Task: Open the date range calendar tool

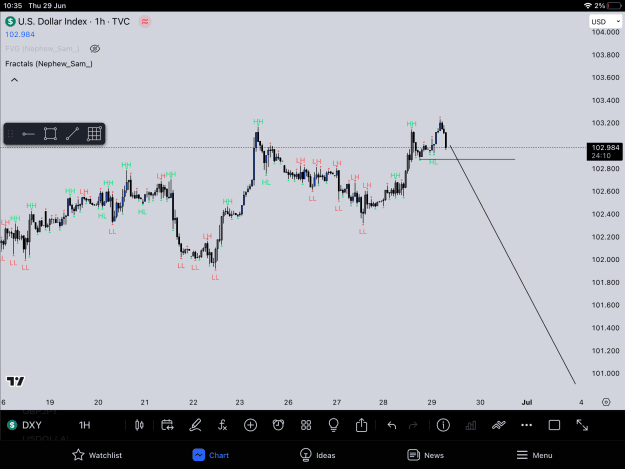Action: 167,425
